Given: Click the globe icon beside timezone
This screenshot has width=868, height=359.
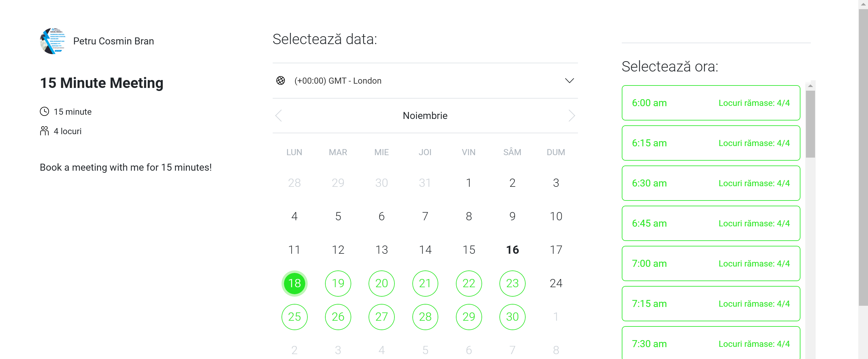Looking at the screenshot, I should click(280, 81).
